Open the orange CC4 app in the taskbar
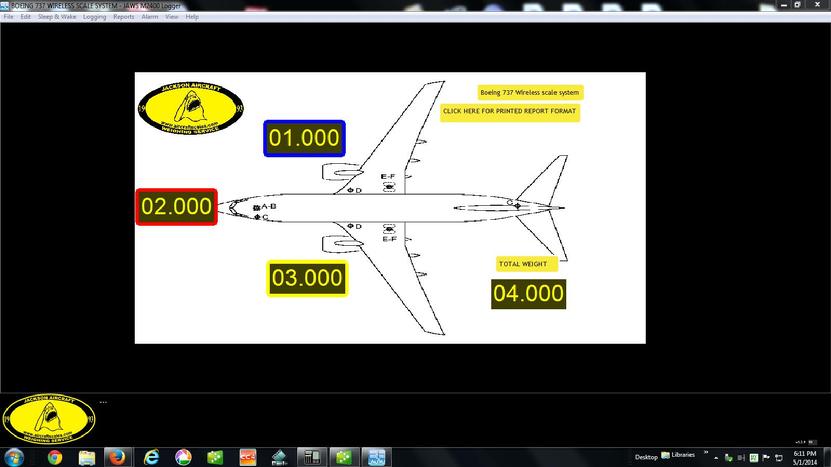This screenshot has width=831, height=467. 247,457
